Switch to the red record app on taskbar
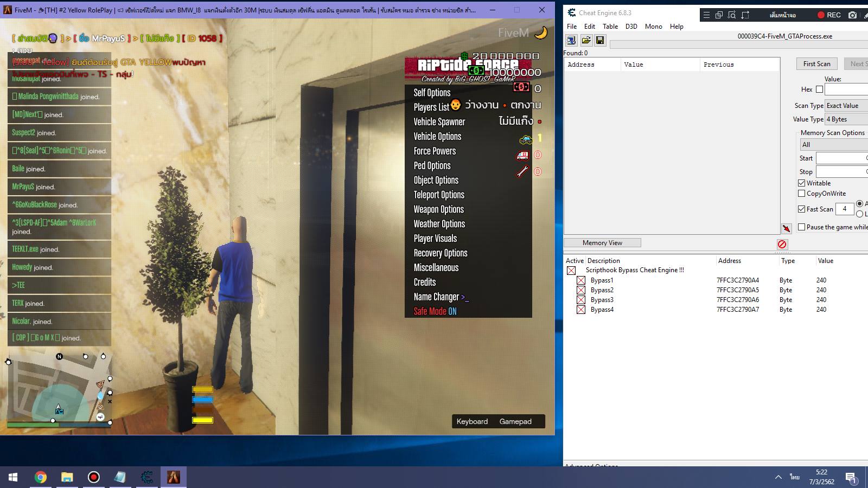The height and width of the screenshot is (488, 868). pyautogui.click(x=93, y=477)
